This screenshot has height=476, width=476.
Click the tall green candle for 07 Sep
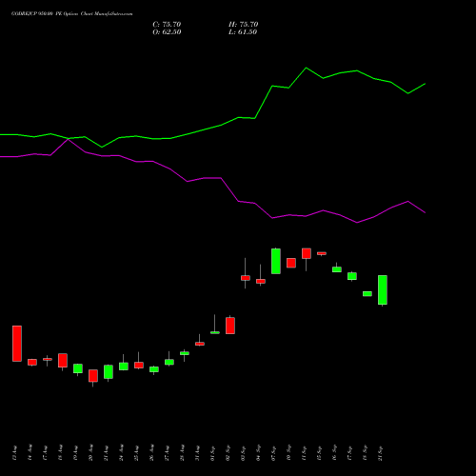click(x=276, y=261)
